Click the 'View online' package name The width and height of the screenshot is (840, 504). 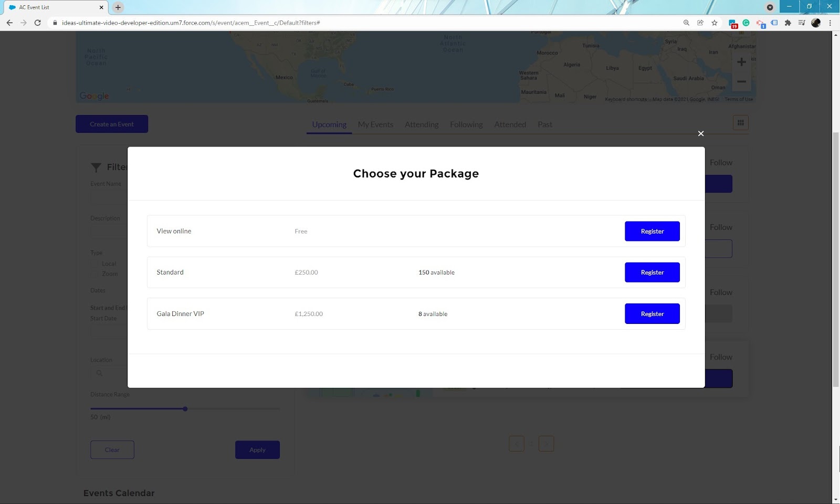(x=174, y=231)
